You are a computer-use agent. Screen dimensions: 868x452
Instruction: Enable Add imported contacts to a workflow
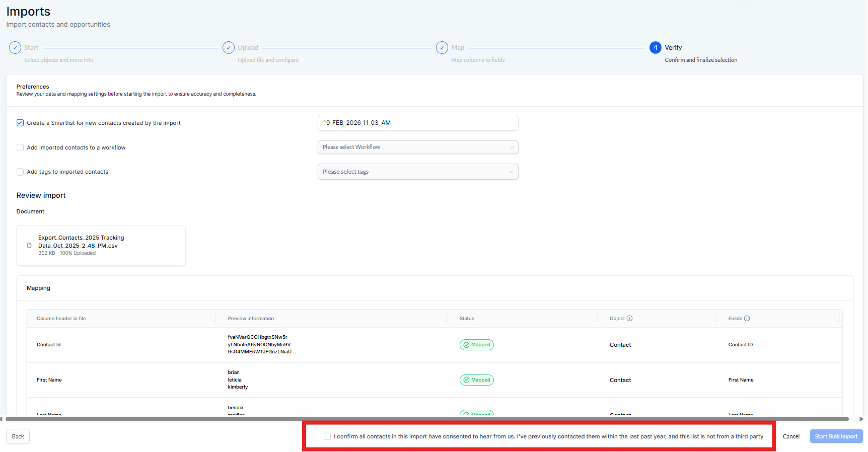[20, 147]
